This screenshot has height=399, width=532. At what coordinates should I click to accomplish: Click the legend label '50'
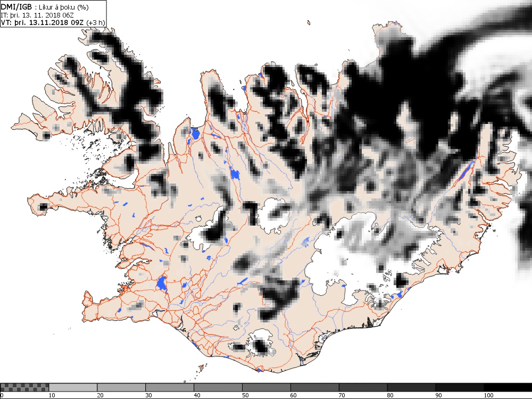pos(245,395)
